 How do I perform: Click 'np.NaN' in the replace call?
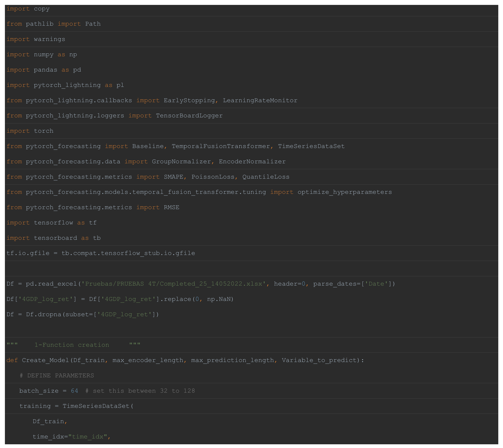[x=219, y=299]
